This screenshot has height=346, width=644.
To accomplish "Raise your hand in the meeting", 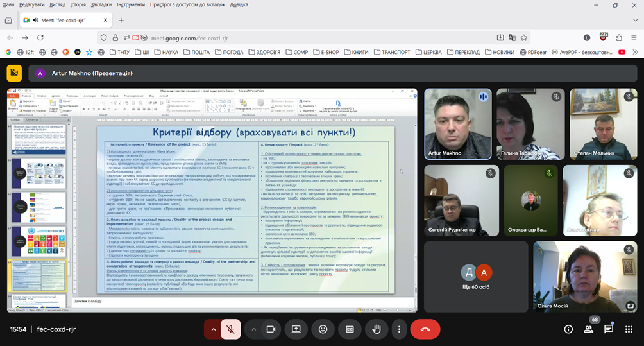I will [377, 329].
